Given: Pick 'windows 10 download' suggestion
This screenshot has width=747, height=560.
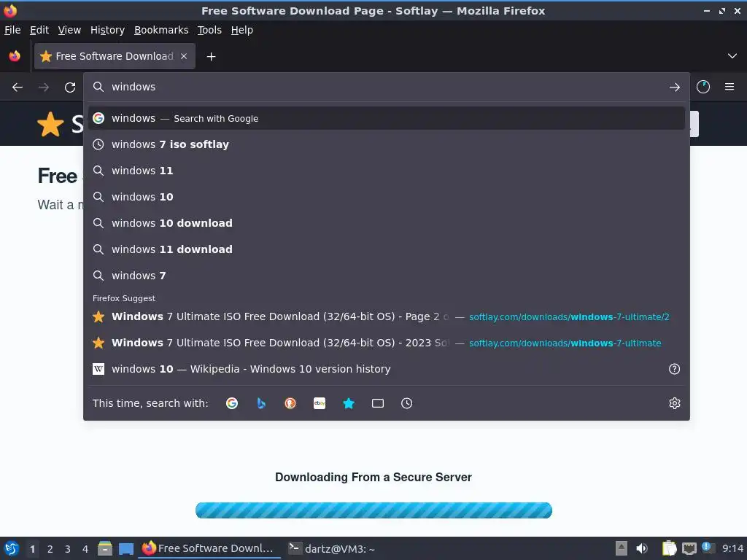Looking at the screenshot, I should tap(387, 223).
